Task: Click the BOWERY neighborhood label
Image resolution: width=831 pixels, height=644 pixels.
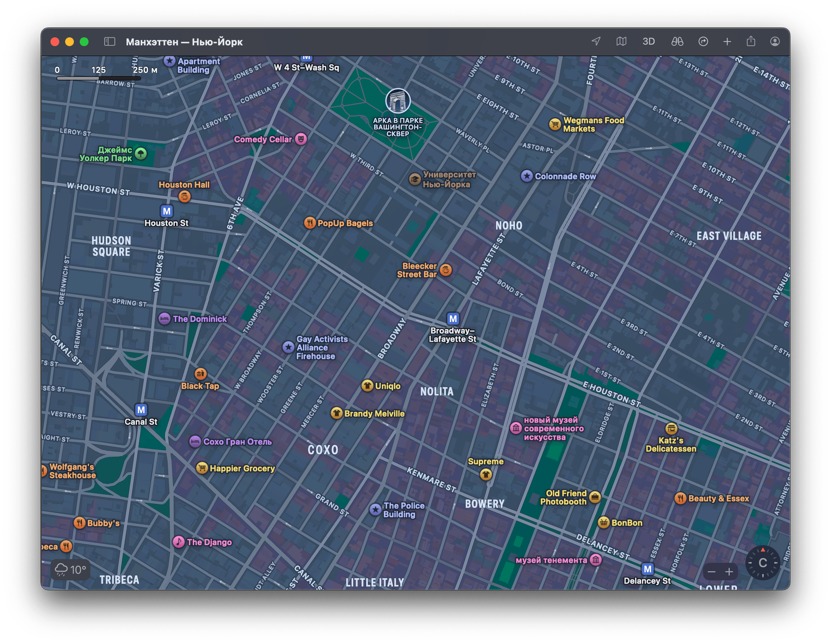Action: click(x=485, y=504)
